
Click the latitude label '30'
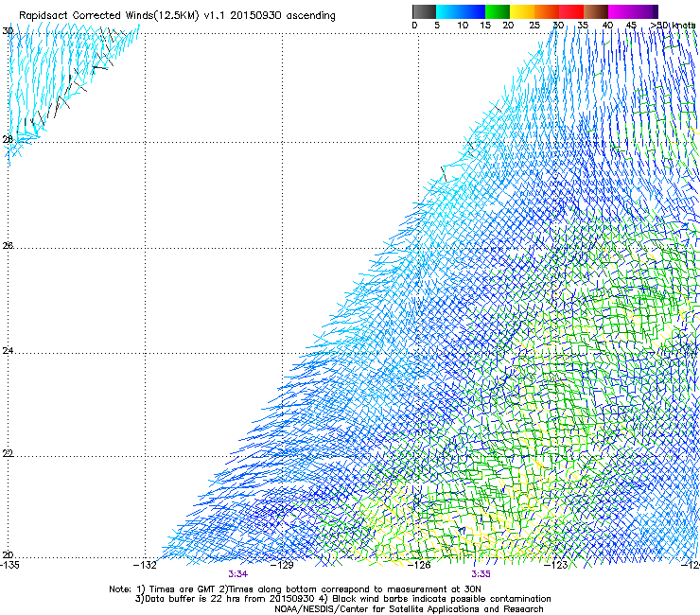pyautogui.click(x=8, y=31)
